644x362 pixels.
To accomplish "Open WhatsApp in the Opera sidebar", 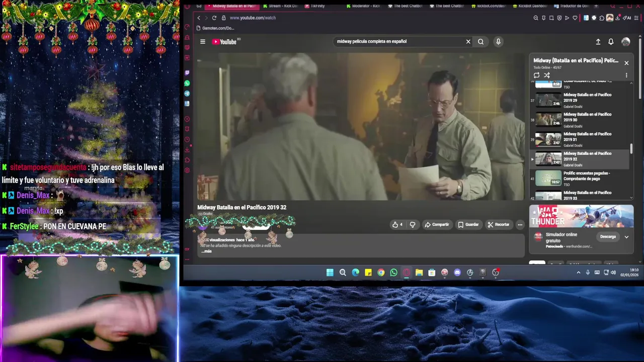I will tap(187, 83).
